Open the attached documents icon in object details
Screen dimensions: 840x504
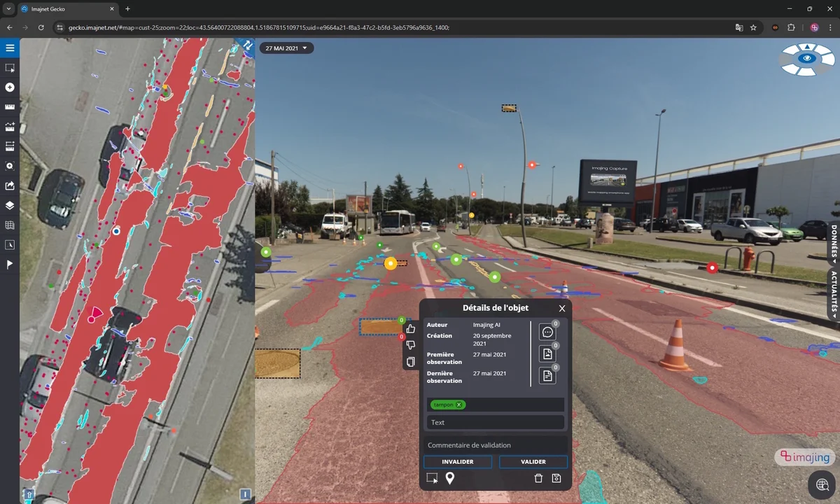[x=547, y=376]
